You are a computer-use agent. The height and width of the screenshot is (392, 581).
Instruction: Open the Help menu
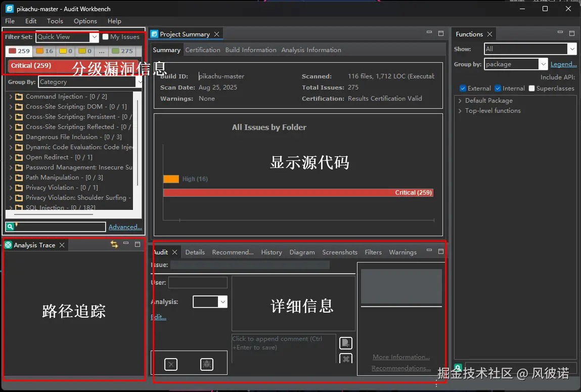(x=114, y=21)
